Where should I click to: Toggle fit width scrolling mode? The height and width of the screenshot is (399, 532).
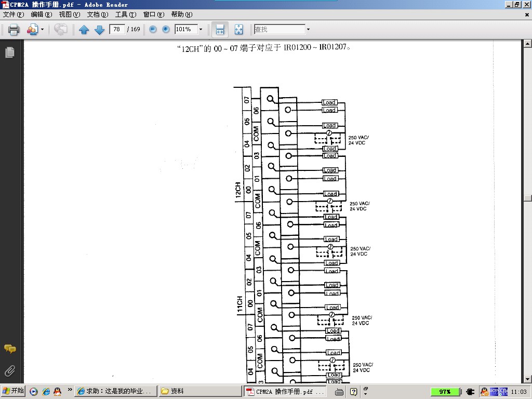pos(220,30)
